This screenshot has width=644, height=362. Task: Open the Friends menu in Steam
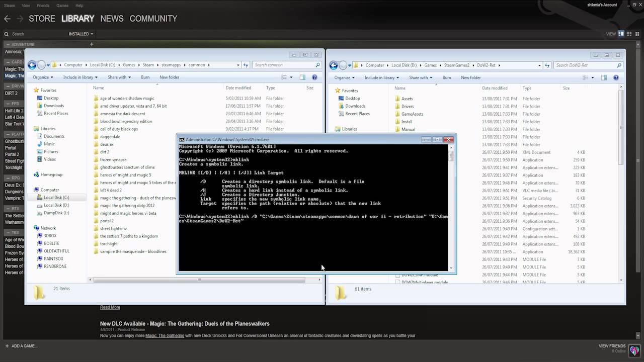coord(43,6)
